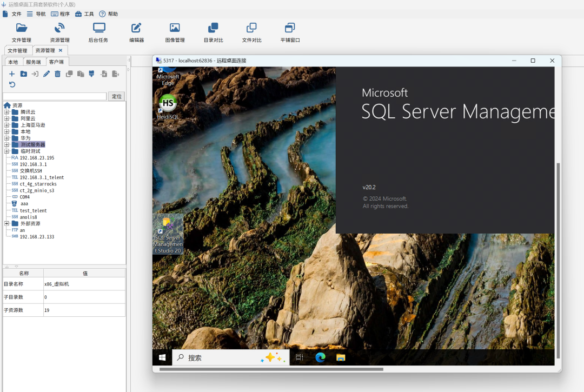
Task: Expand the 上海亚马逊 folder
Action: point(6,125)
